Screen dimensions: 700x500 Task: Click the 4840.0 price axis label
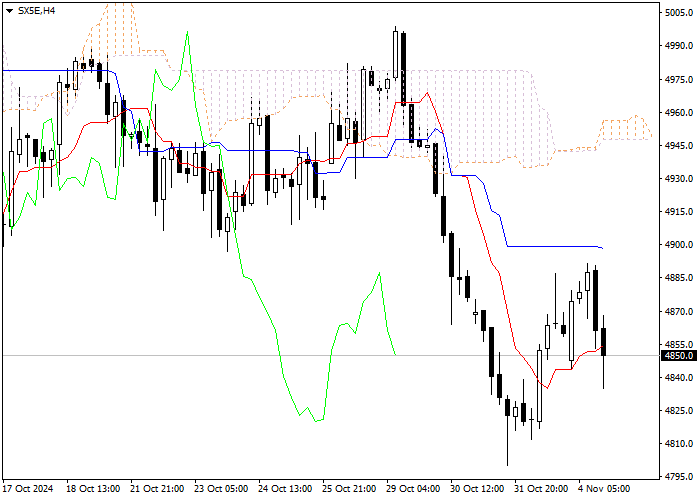click(679, 378)
